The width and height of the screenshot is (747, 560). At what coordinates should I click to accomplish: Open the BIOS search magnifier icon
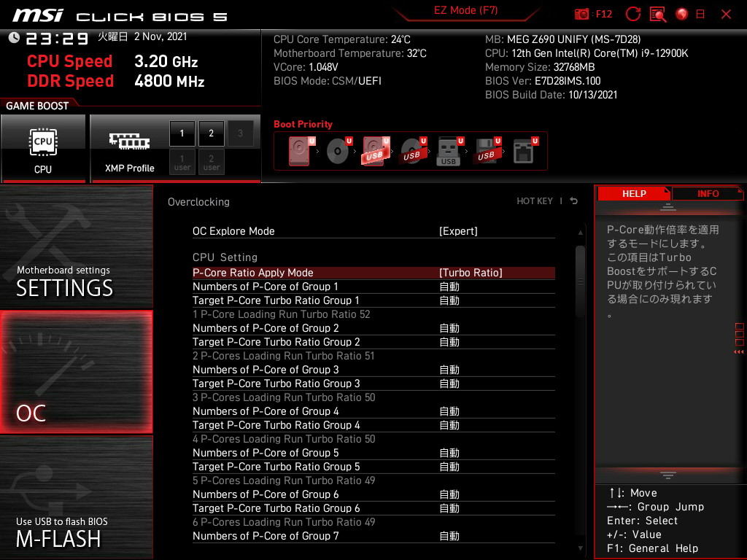[658, 15]
